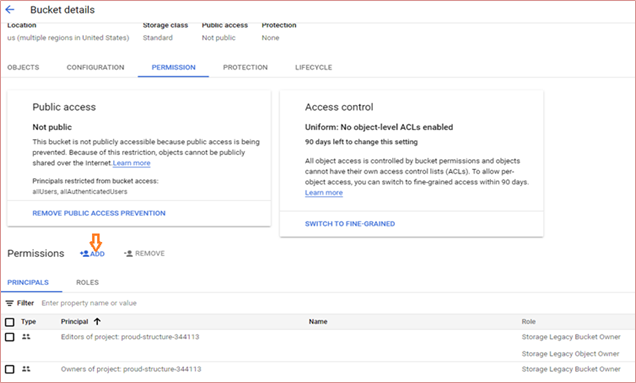The image size is (636, 383).
Task: Open the filter icon in the permissions table
Action: tap(9, 303)
